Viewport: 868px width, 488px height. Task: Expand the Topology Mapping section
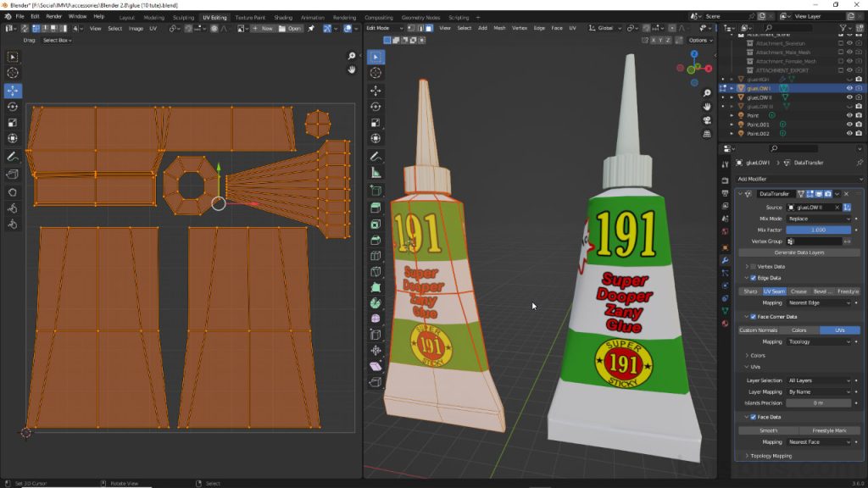pos(770,456)
